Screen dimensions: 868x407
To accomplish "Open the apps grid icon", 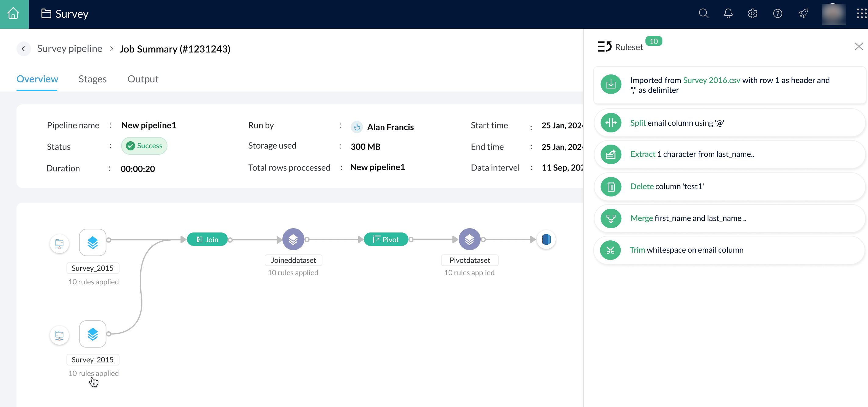I will (861, 14).
